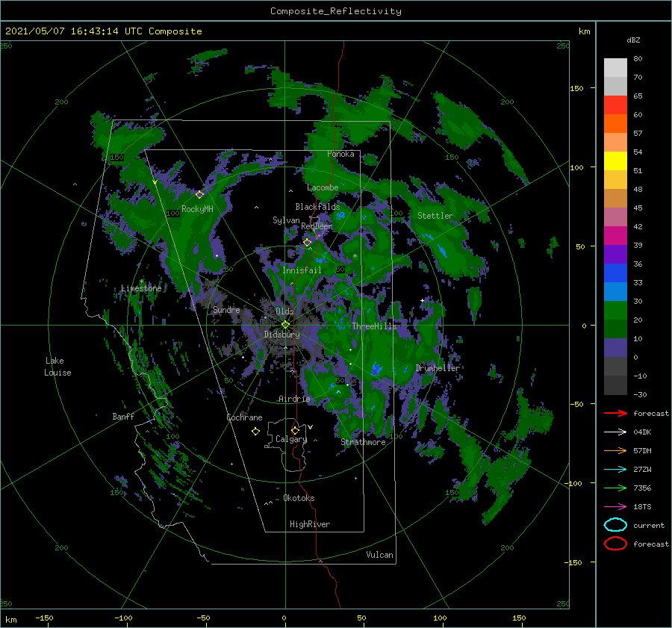Click the magenta 18TS arrow in the legend

[615, 507]
